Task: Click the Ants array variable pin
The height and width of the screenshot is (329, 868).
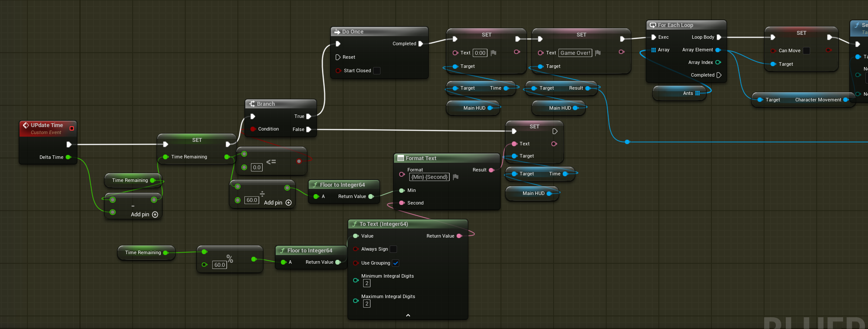Action: [x=698, y=93]
